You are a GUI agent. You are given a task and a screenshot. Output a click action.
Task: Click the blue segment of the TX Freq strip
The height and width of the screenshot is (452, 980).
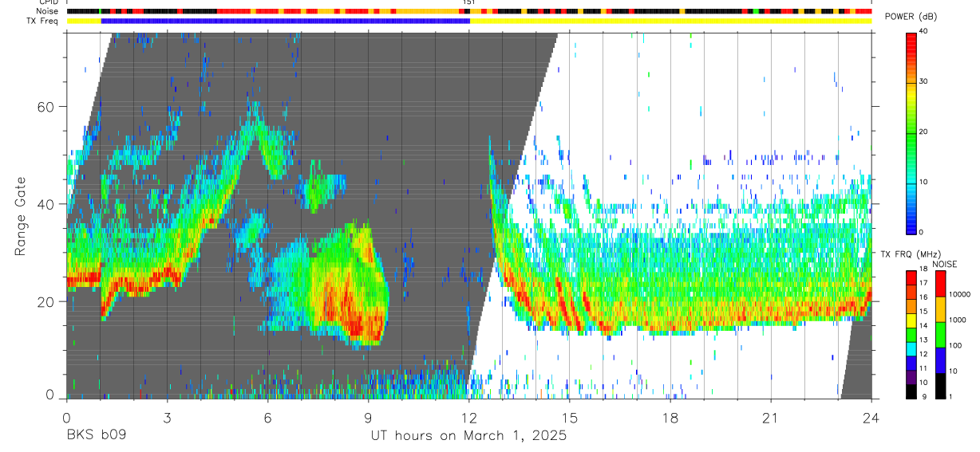point(286,21)
